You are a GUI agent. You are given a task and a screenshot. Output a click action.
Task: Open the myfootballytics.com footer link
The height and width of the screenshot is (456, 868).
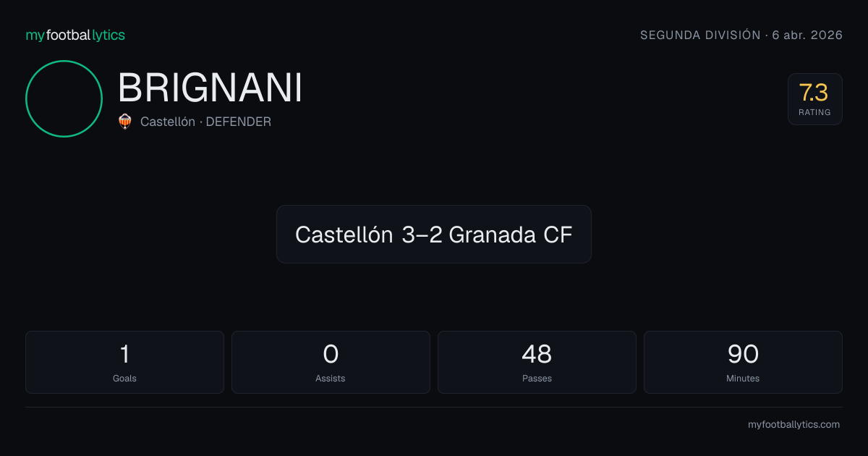pyautogui.click(x=793, y=425)
